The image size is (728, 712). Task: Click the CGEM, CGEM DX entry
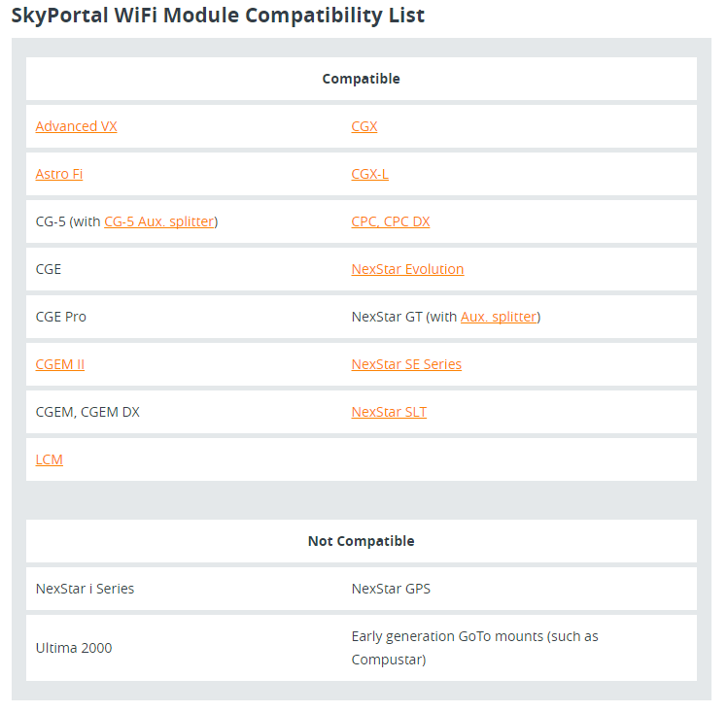(x=87, y=412)
